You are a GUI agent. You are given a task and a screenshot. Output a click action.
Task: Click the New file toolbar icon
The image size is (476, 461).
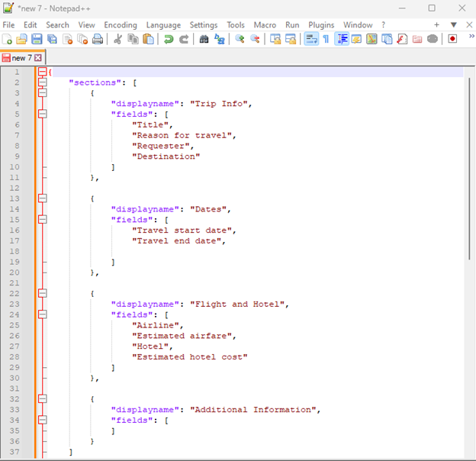(7, 39)
